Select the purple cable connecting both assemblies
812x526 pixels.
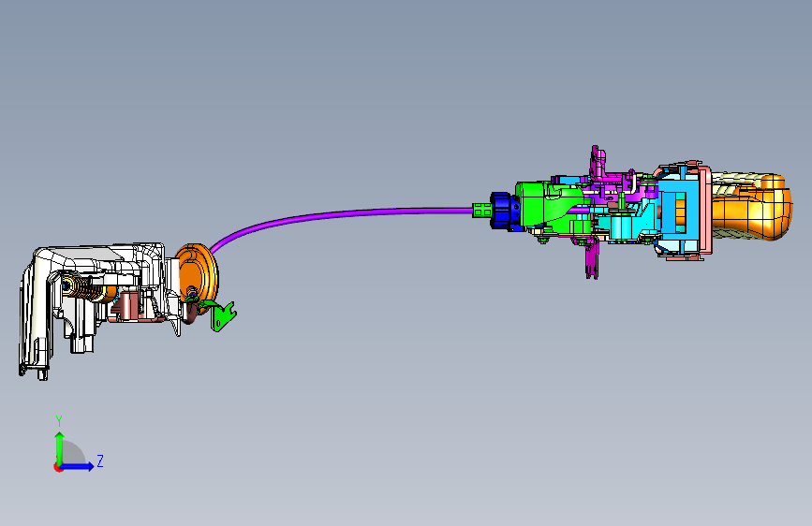coord(342,214)
